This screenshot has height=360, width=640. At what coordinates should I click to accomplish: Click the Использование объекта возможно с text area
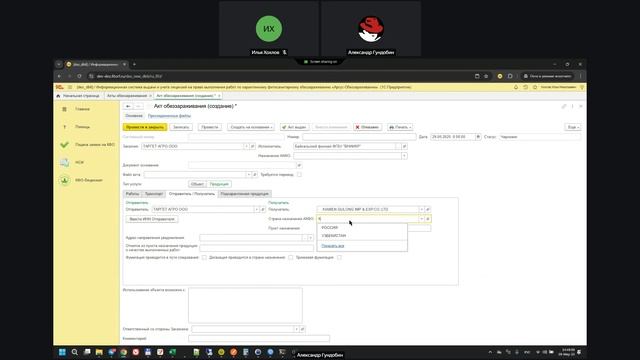[x=245, y=305]
